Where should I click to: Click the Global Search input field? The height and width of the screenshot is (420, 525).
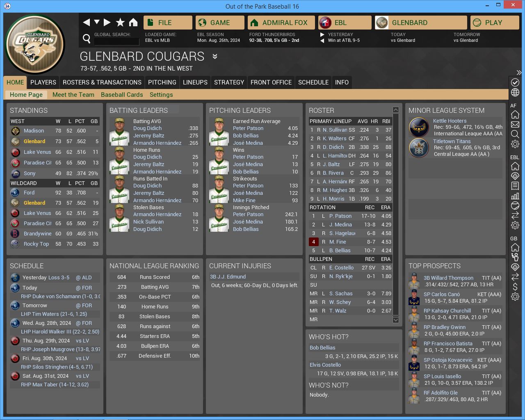pyautogui.click(x=116, y=41)
